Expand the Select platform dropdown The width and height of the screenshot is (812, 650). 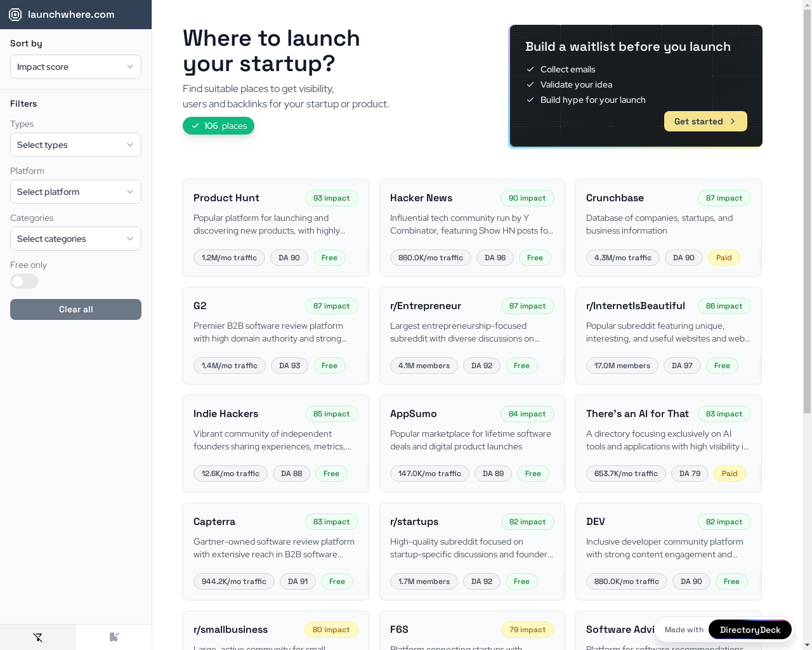75,192
